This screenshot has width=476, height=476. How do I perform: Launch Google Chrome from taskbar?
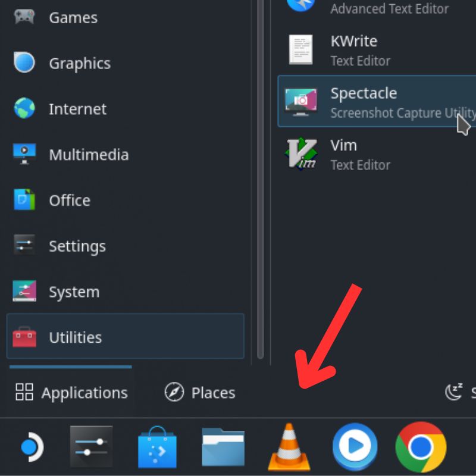[x=421, y=447]
